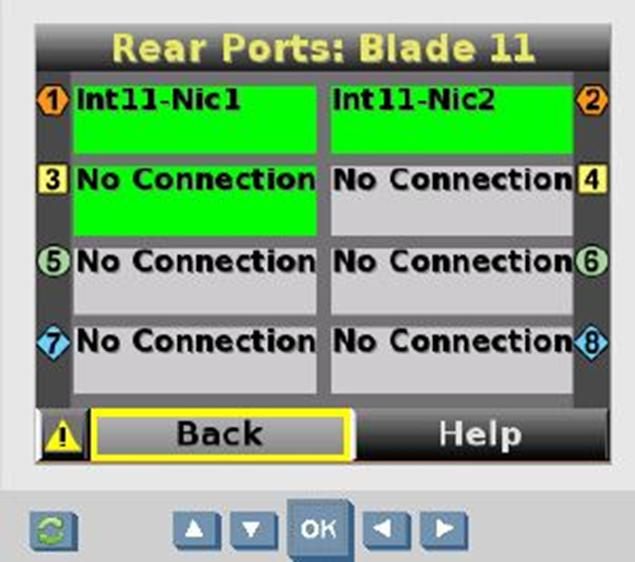This screenshot has height=562, width=635.
Task: Click the up arrow navigation button
Action: (196, 530)
